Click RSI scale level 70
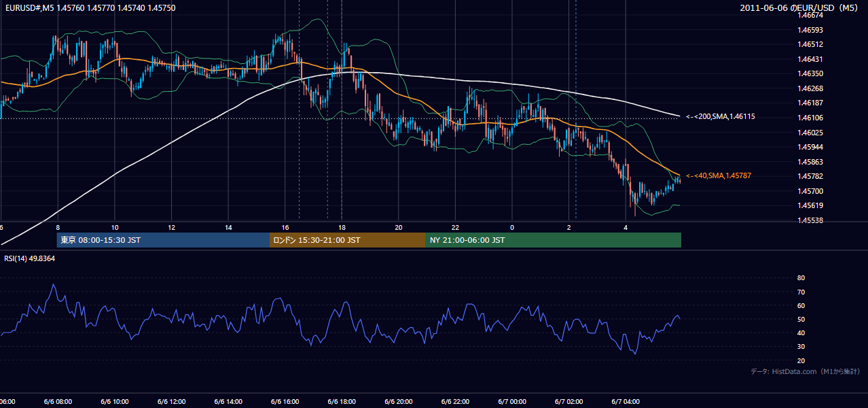This screenshot has height=408, width=868. click(801, 292)
